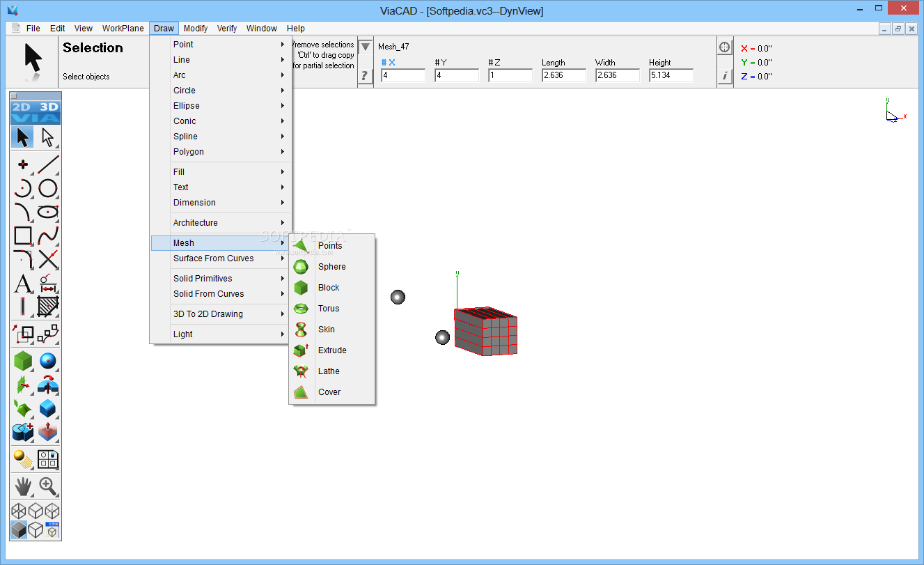
Task: Enable hidden-line cube display mode
Action: point(36,530)
